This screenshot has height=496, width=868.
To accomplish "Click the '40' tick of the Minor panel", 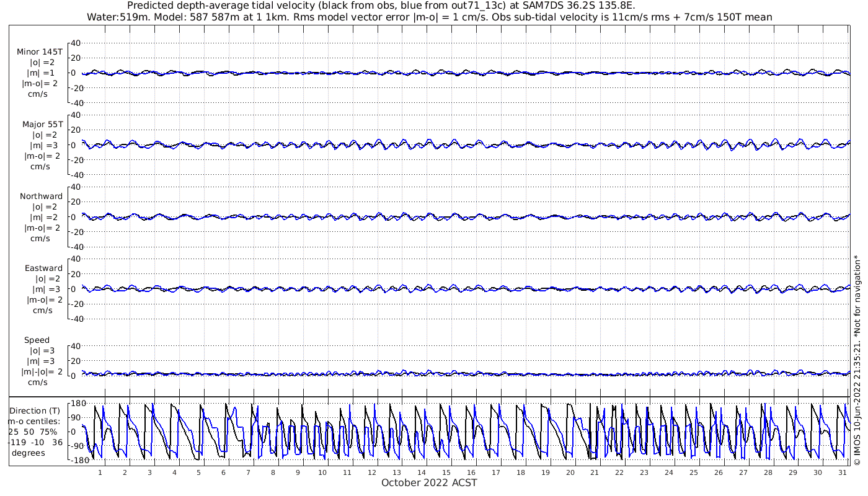I will 76,43.
